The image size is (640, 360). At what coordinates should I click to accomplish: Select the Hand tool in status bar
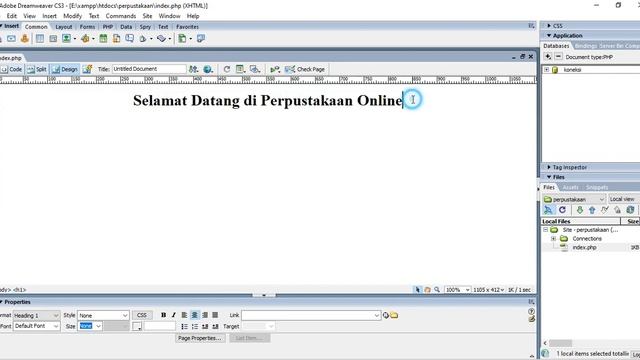427,290
